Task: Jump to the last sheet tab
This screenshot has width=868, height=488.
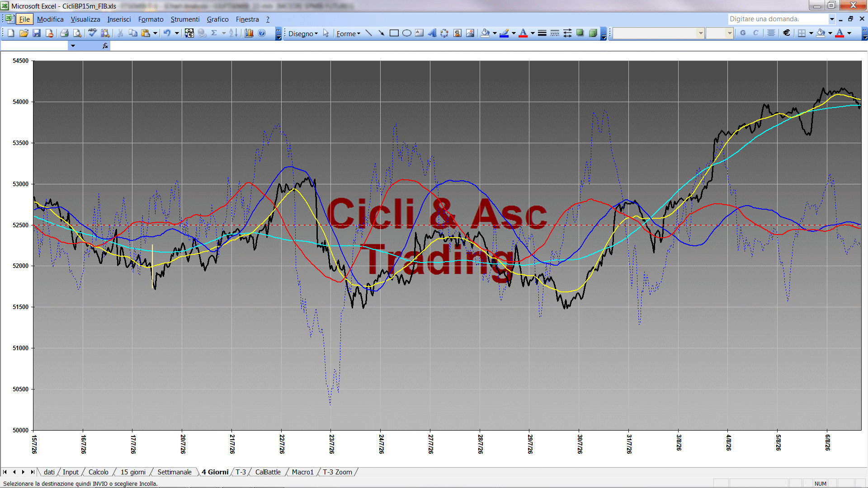Action: (x=32, y=472)
